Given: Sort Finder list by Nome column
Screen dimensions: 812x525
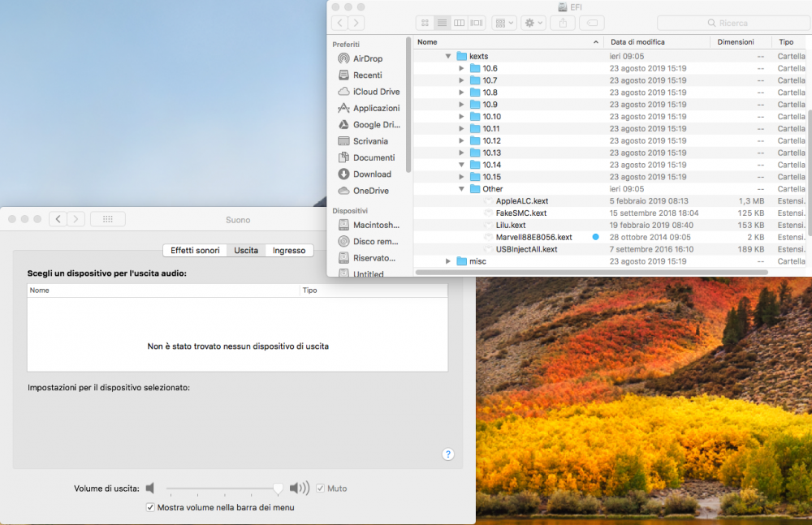Looking at the screenshot, I should point(508,42).
